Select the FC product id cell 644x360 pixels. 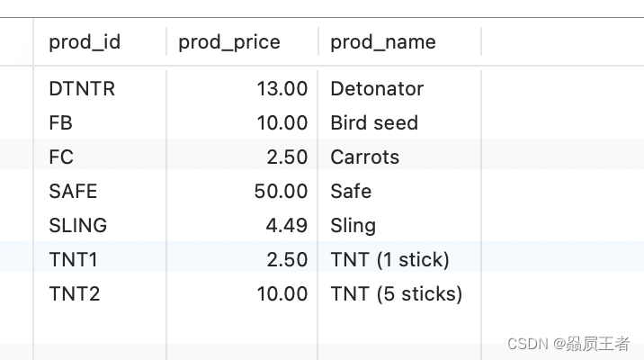pyautogui.click(x=61, y=157)
